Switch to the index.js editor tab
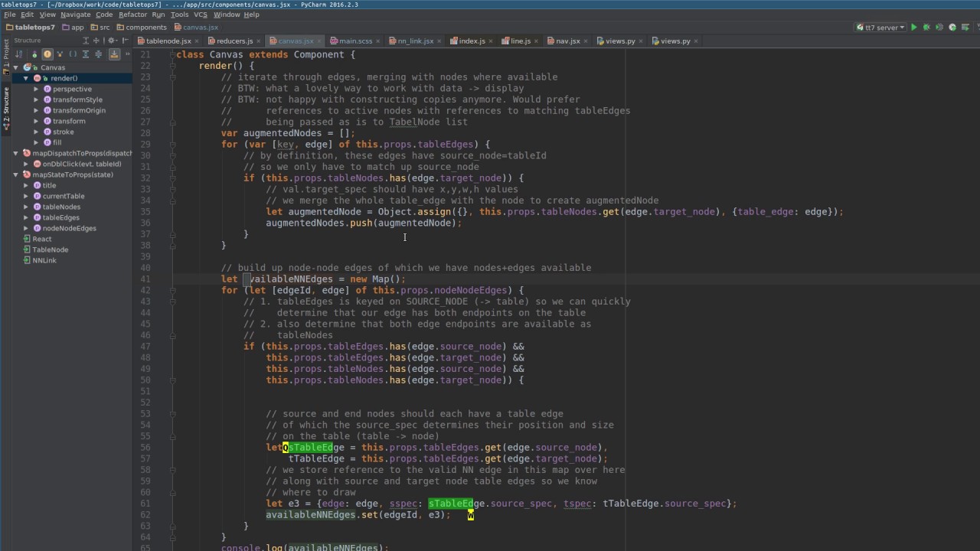The image size is (980, 551). coord(472,41)
